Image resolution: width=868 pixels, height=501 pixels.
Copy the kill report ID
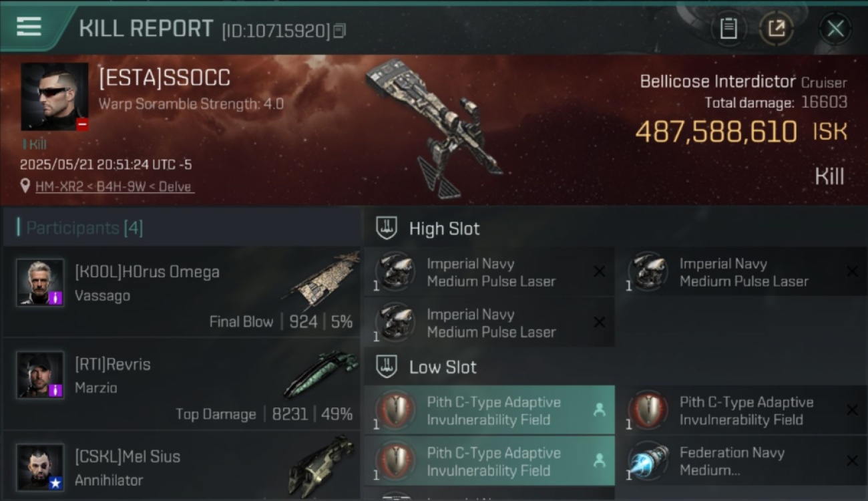[x=340, y=31]
